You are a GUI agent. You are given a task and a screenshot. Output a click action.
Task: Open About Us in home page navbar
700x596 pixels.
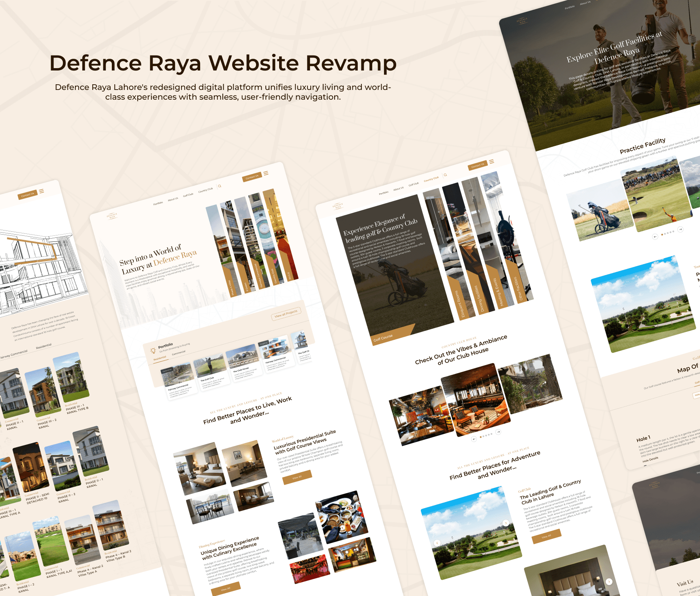click(173, 199)
